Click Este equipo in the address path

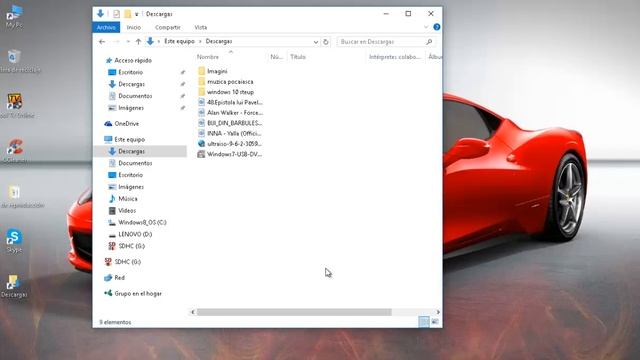(179, 41)
